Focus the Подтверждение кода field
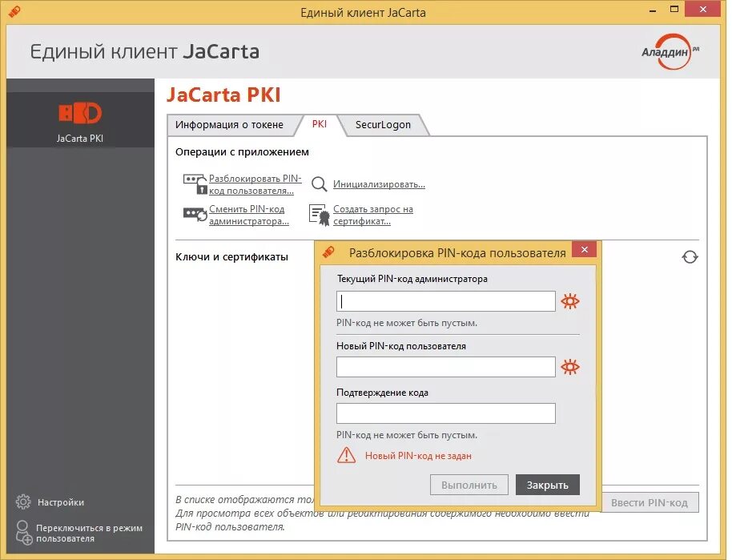The image size is (732, 560). pyautogui.click(x=446, y=413)
